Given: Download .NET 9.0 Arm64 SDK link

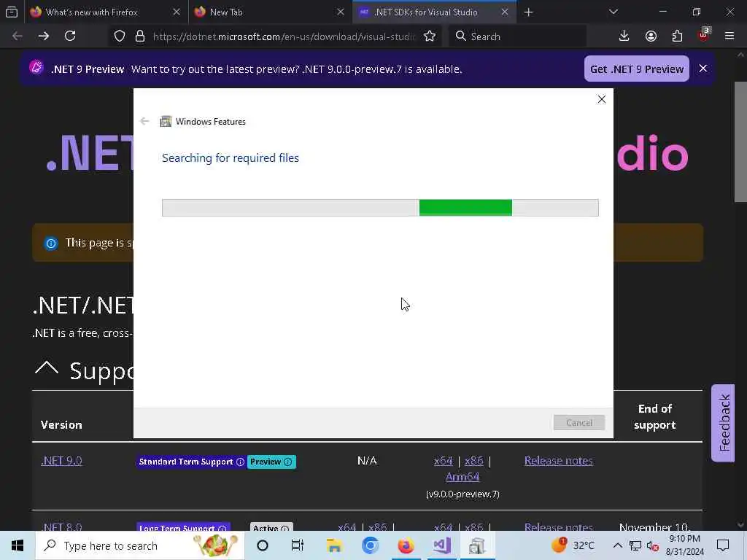Looking at the screenshot, I should pyautogui.click(x=462, y=477).
